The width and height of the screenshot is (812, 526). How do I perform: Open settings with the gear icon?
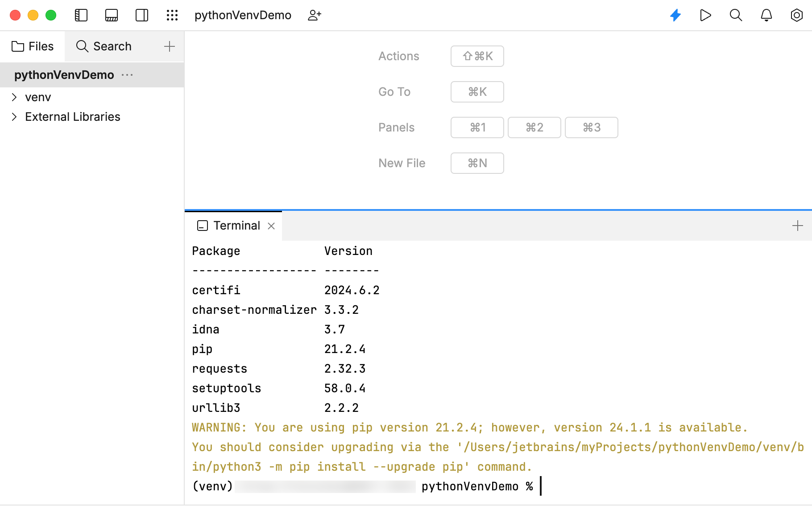(x=796, y=15)
